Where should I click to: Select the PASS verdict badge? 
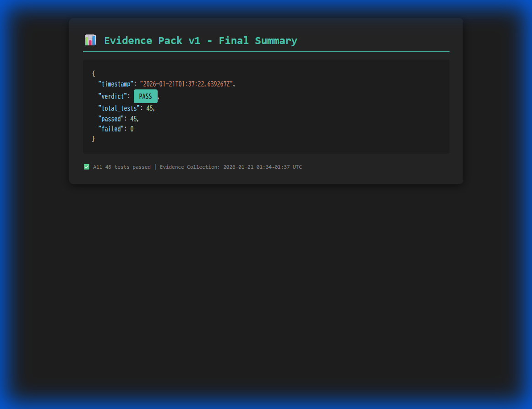[145, 96]
